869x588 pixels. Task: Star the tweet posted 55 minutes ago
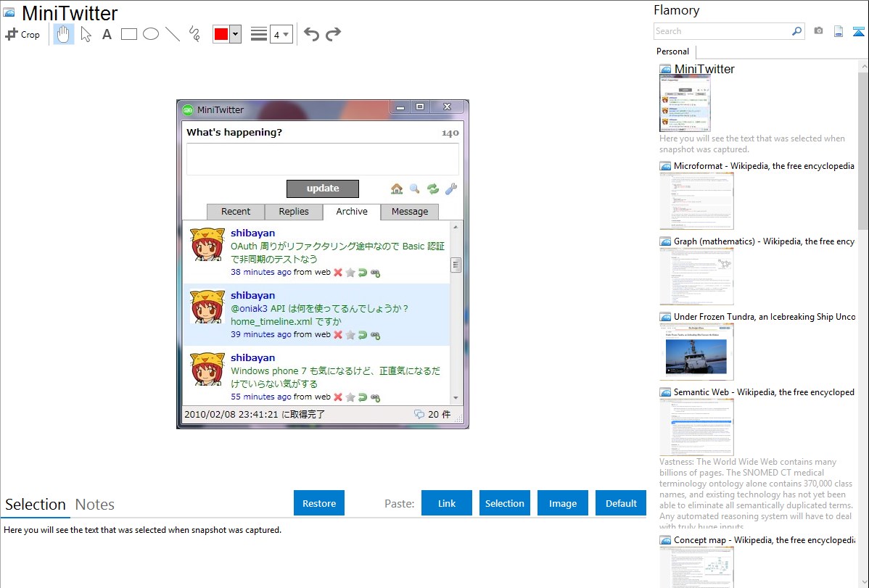pyautogui.click(x=350, y=397)
